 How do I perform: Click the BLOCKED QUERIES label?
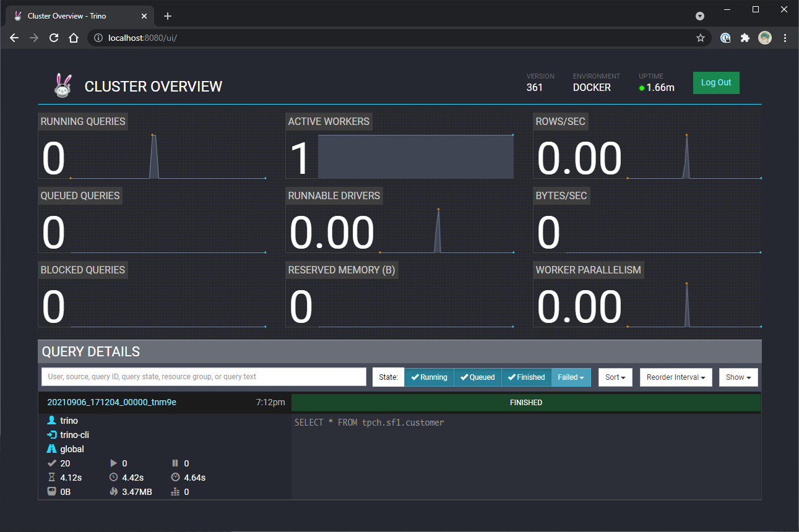coord(83,270)
